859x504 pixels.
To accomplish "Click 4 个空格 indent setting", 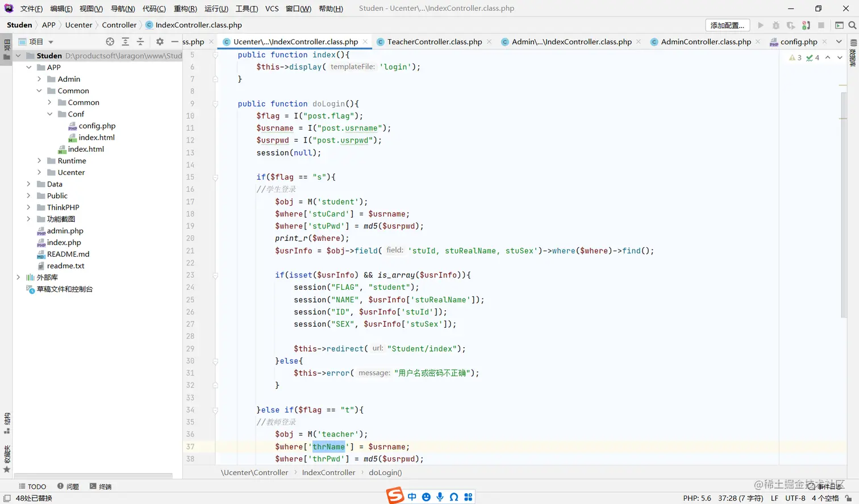I will point(825,498).
